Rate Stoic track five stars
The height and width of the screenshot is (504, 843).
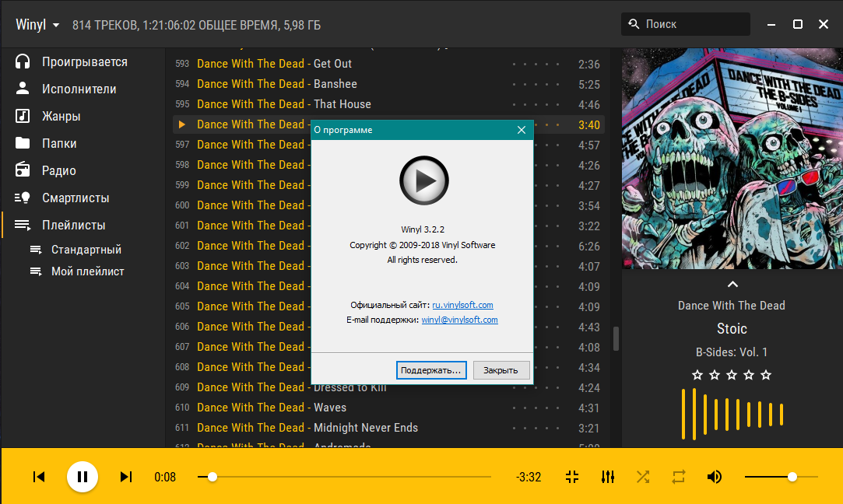click(766, 375)
